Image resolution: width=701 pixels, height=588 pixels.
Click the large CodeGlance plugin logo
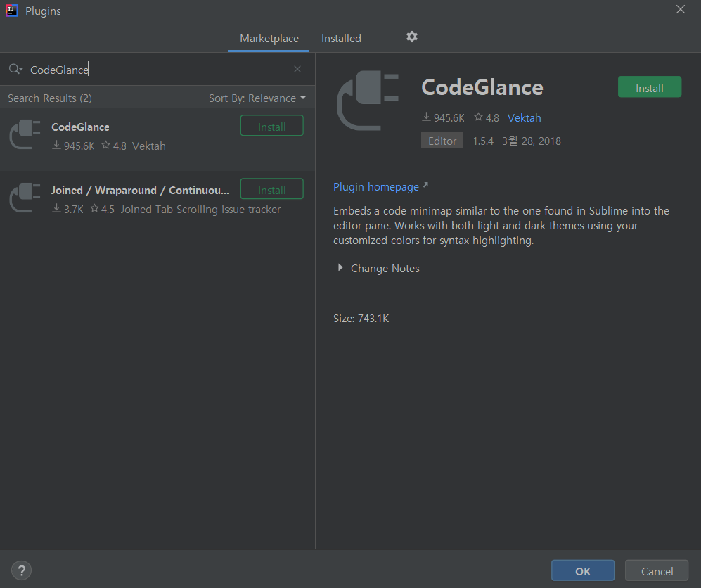pyautogui.click(x=368, y=101)
